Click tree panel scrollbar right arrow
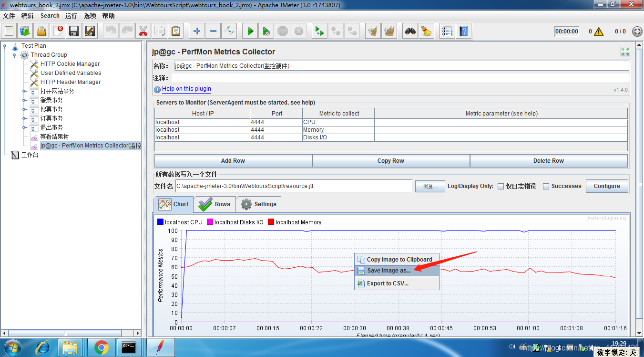 coord(138,333)
